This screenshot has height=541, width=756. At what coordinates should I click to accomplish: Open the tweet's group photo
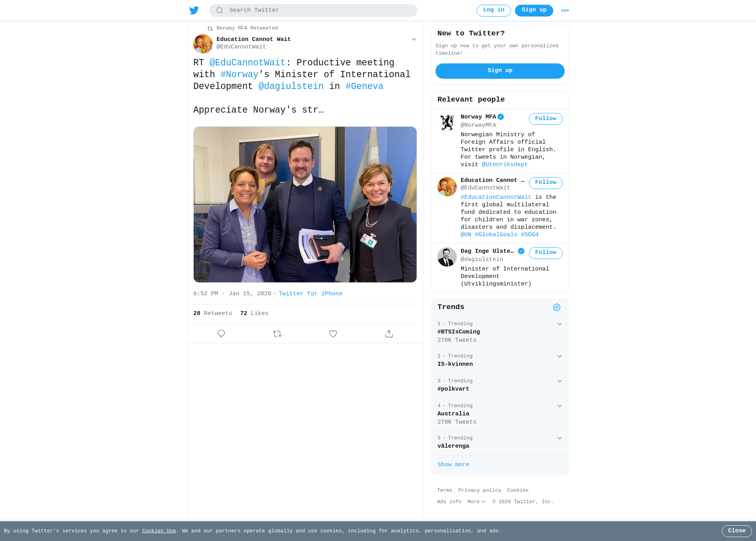[305, 204]
